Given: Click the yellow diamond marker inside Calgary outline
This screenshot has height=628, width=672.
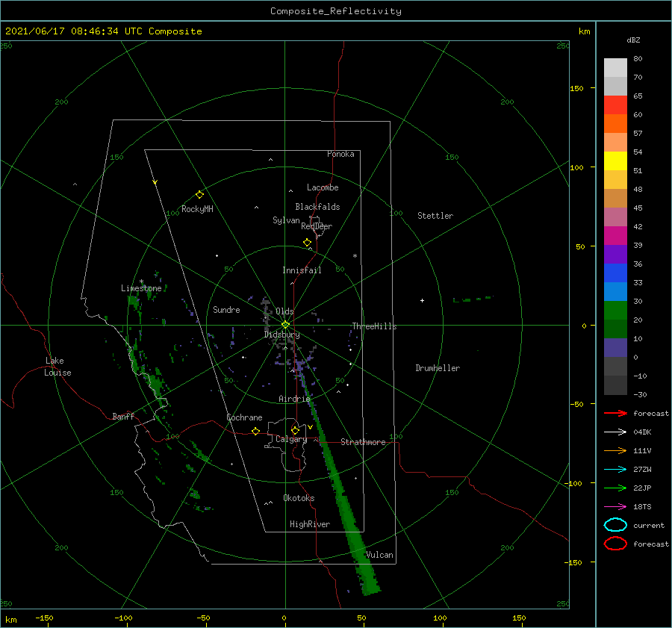Looking at the screenshot, I should (295, 430).
